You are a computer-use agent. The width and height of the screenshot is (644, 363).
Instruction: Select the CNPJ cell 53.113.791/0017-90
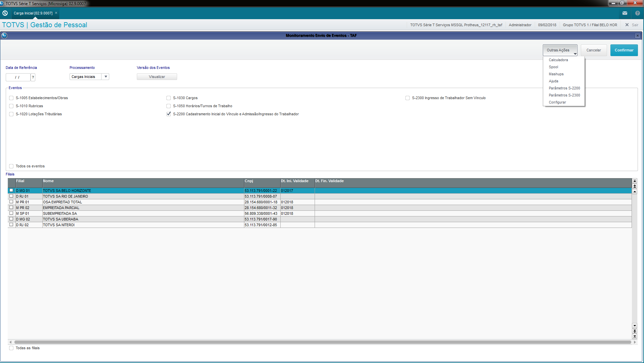[262, 219]
